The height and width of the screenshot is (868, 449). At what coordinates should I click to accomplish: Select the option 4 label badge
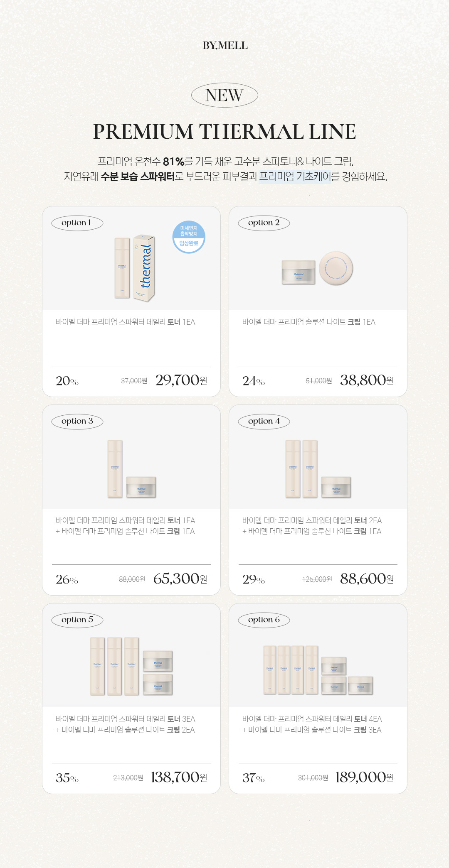point(264,422)
